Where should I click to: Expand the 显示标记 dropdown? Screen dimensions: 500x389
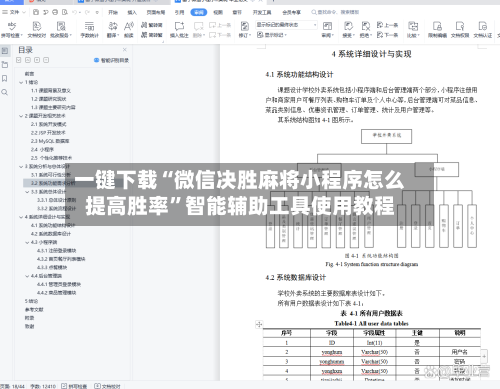coord(272,35)
